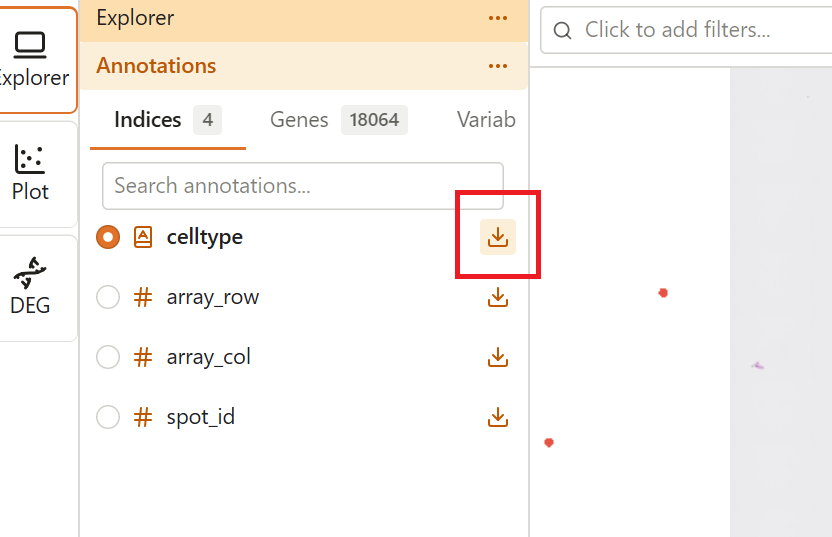
Task: Click the Search annotations input field
Action: 302,186
